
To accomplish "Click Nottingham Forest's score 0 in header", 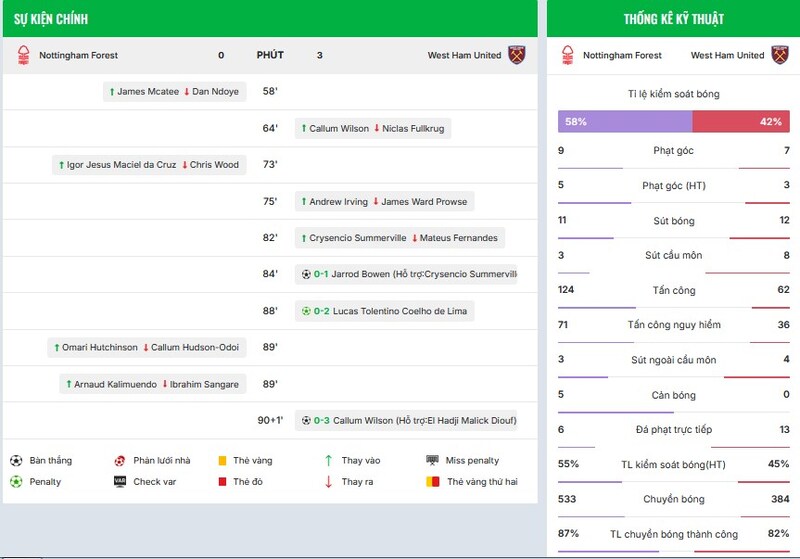I will click(x=221, y=55).
